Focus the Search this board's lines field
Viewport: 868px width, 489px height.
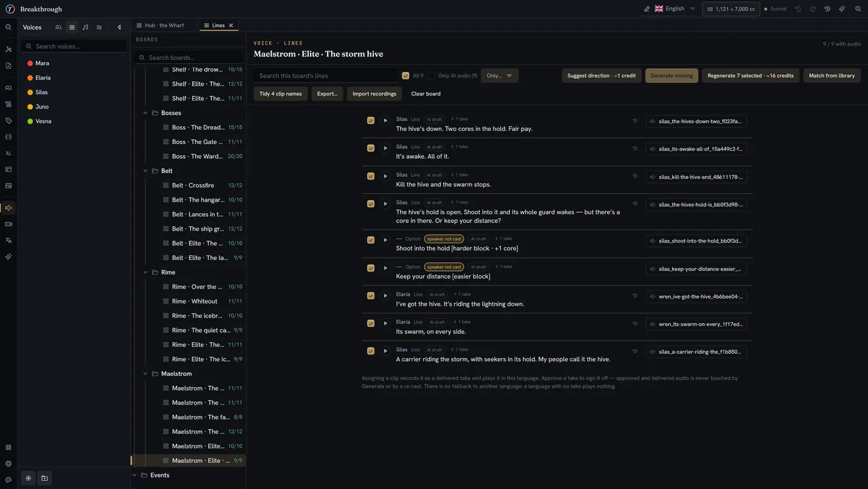tap(325, 76)
